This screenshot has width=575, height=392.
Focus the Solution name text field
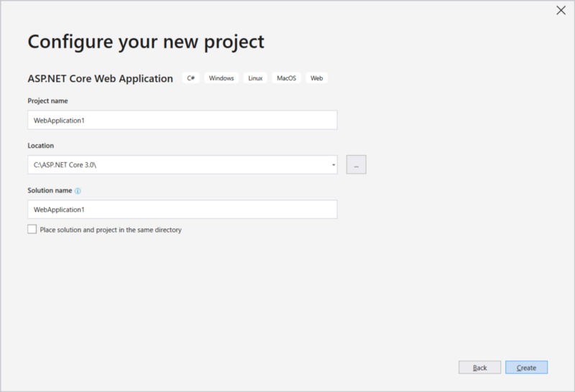182,210
